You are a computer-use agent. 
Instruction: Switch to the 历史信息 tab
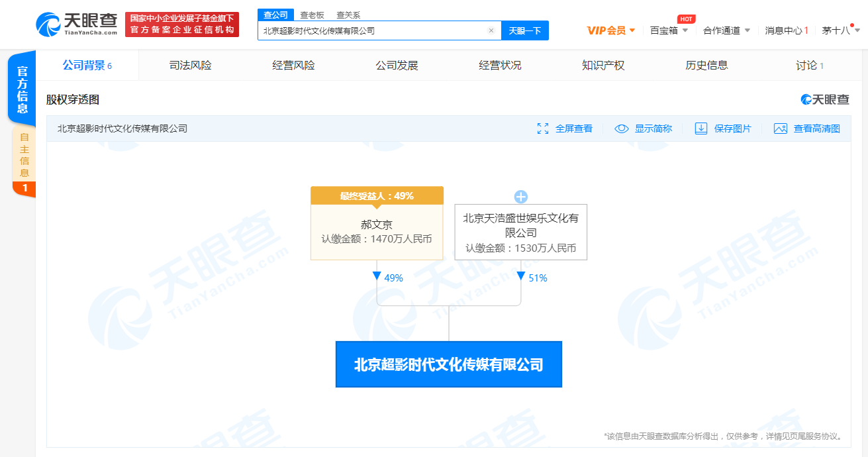(707, 65)
